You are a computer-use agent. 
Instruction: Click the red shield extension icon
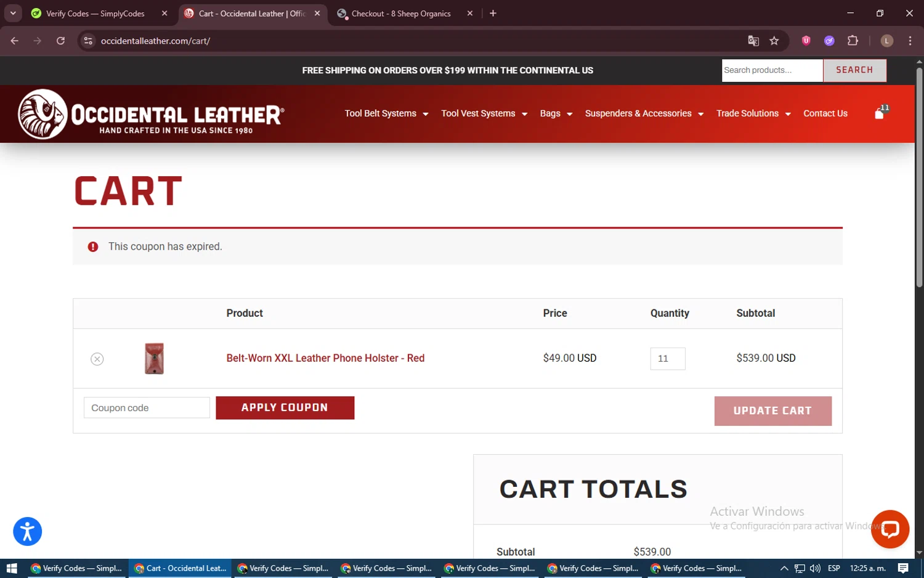[x=806, y=41]
